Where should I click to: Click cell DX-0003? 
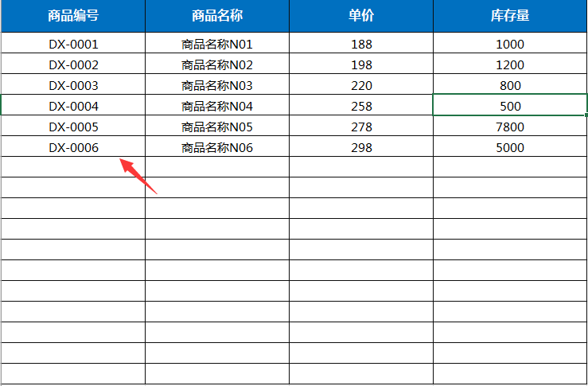(x=73, y=84)
